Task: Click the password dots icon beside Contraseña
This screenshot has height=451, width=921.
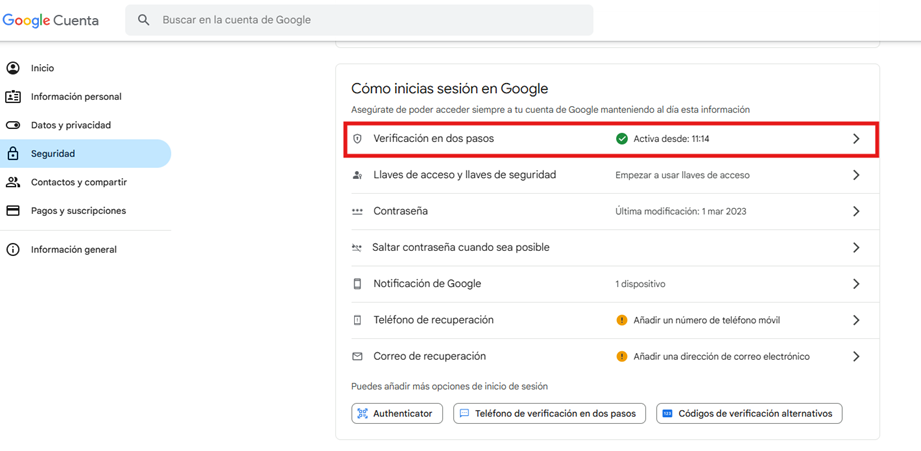Action: [x=357, y=212]
